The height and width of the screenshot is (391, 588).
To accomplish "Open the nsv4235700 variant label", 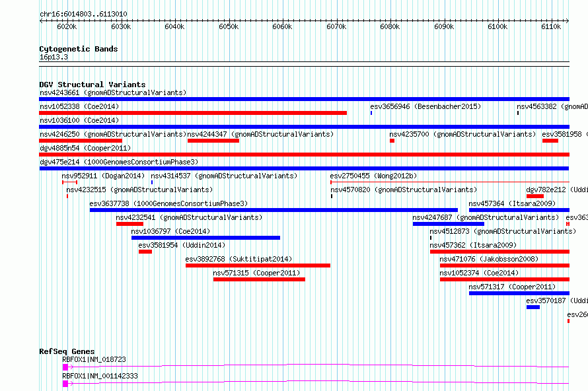I will [x=462, y=134].
